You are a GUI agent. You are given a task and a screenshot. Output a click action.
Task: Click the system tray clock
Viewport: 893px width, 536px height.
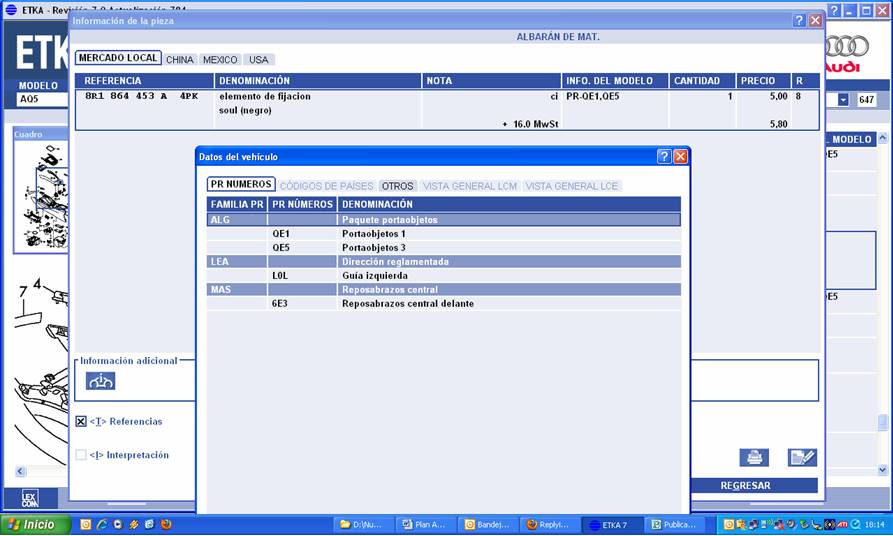point(875,525)
